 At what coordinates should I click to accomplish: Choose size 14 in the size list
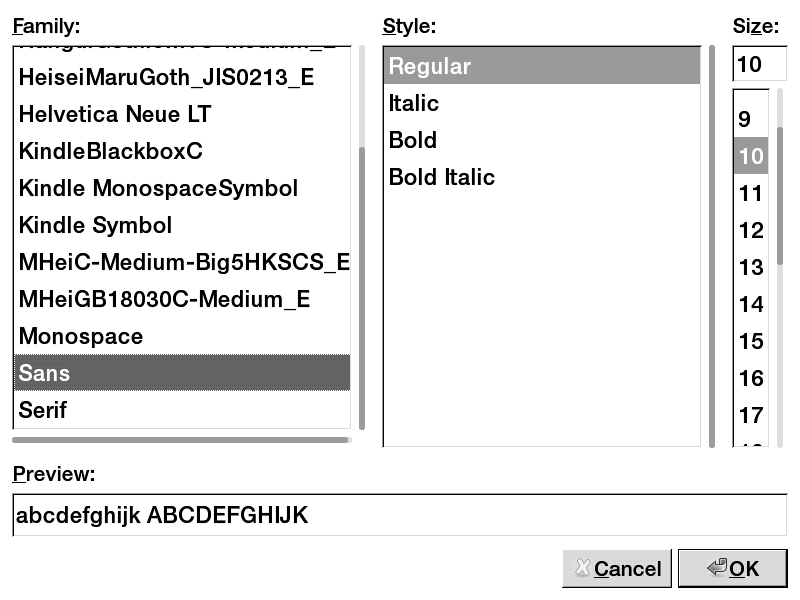tap(751, 304)
